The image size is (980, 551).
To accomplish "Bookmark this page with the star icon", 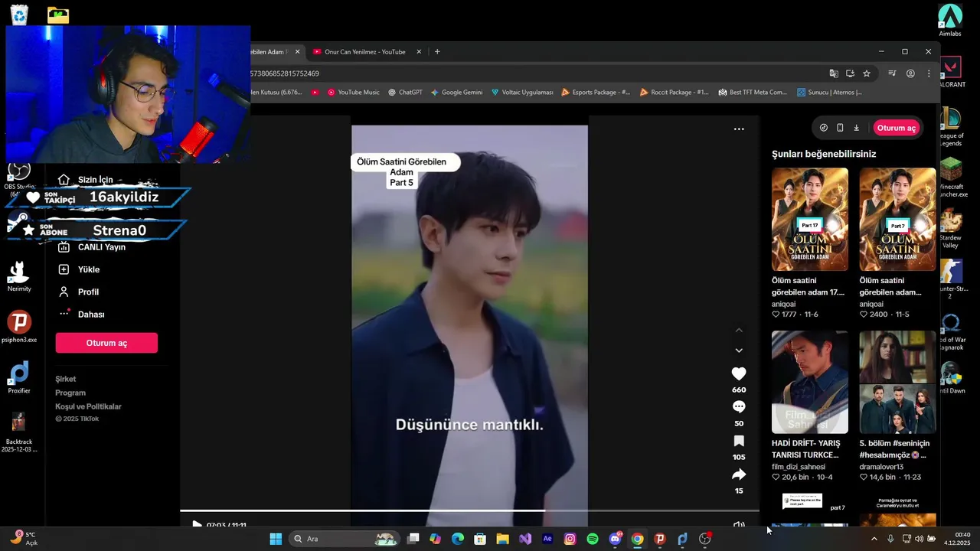I will point(867,73).
